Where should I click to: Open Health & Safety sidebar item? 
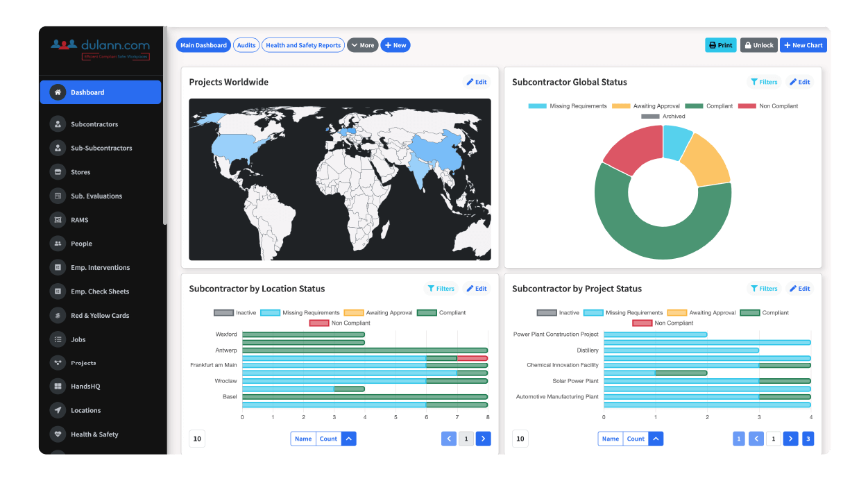(x=94, y=434)
